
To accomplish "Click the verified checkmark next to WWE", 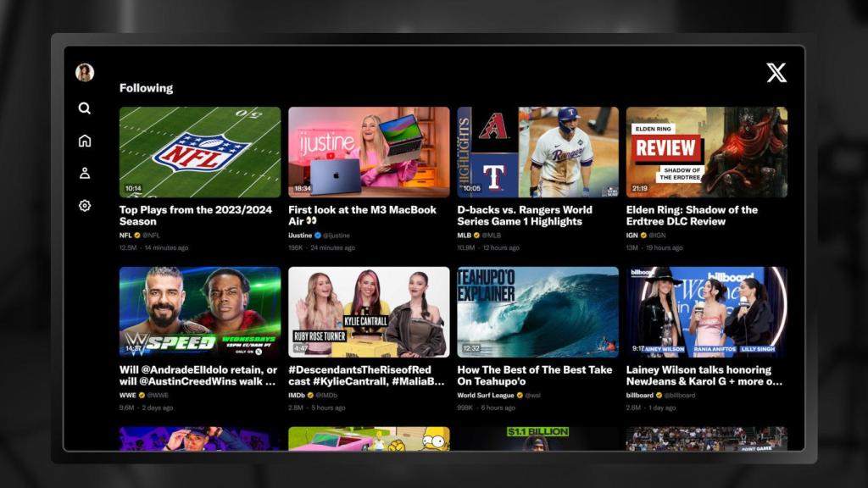I will [142, 396].
